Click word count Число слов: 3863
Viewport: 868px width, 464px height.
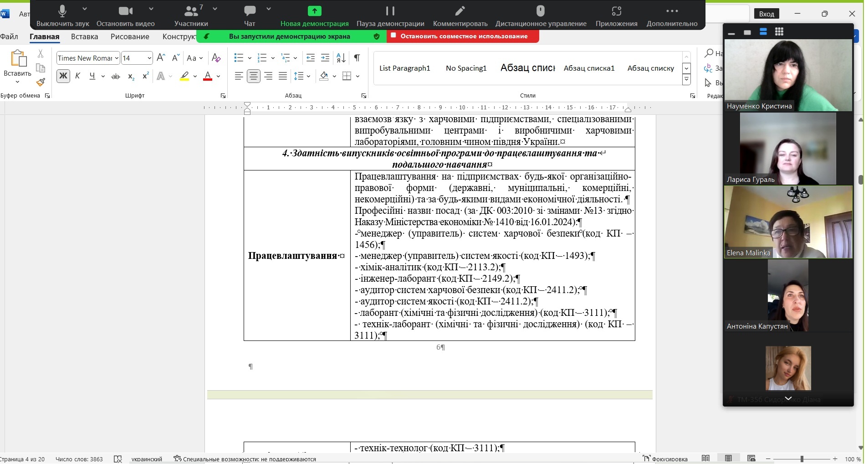79,459
